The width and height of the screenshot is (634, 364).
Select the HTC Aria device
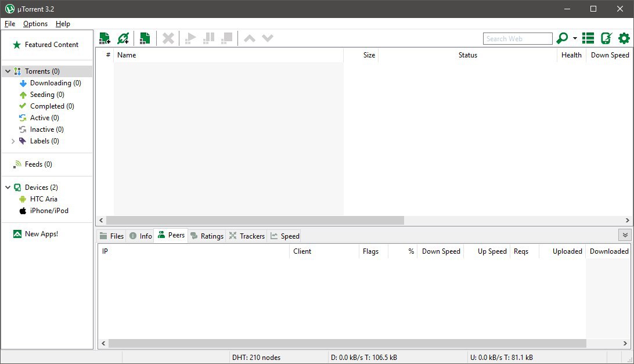(44, 199)
